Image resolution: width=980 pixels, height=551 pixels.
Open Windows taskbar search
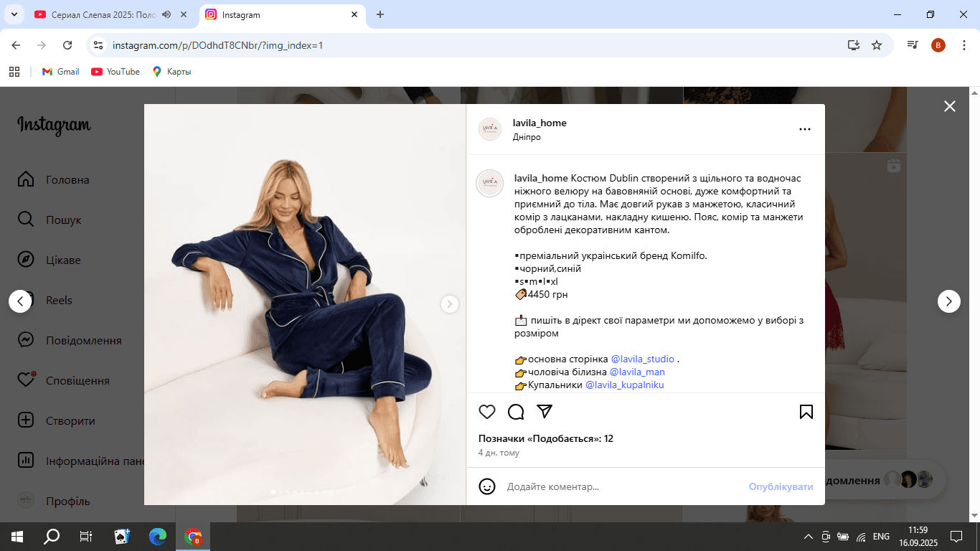pos(52,537)
